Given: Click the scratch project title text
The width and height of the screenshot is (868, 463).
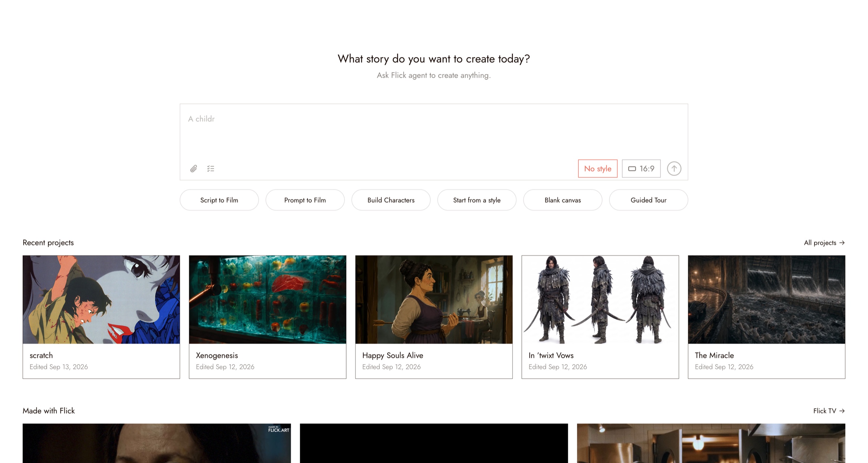Looking at the screenshot, I should (41, 355).
